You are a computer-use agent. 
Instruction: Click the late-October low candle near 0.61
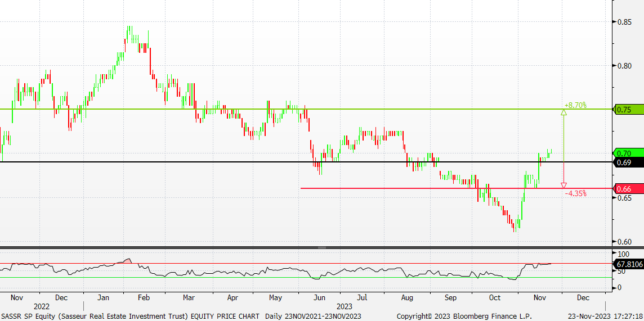tap(515, 226)
